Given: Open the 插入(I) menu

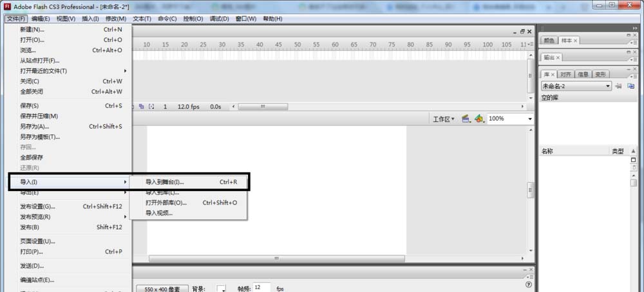Looking at the screenshot, I should coord(90,19).
